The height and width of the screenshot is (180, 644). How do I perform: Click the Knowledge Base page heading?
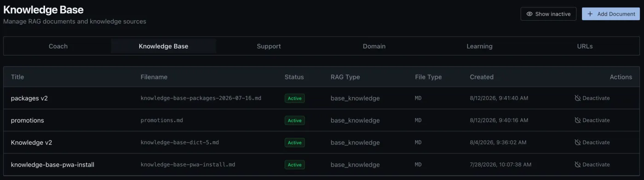43,9
